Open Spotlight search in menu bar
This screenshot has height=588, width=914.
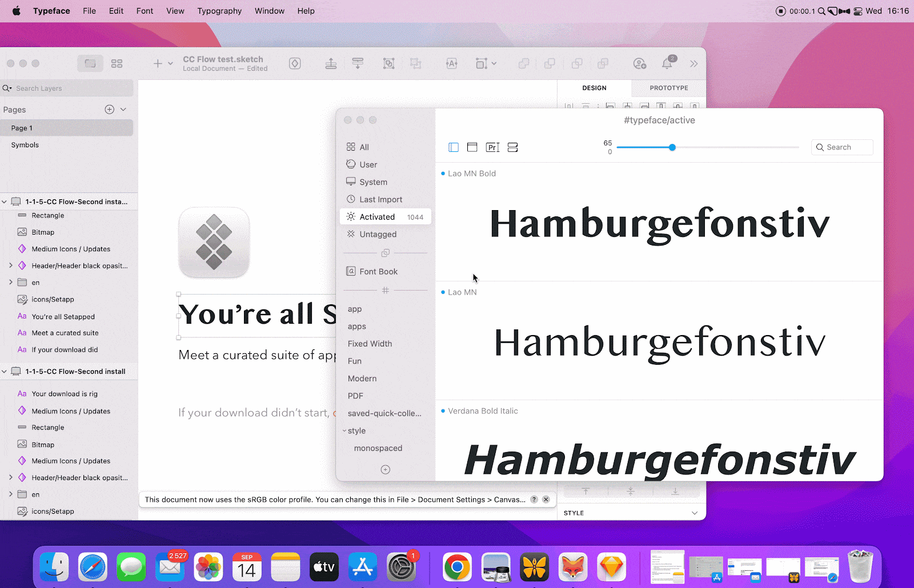[821, 11]
